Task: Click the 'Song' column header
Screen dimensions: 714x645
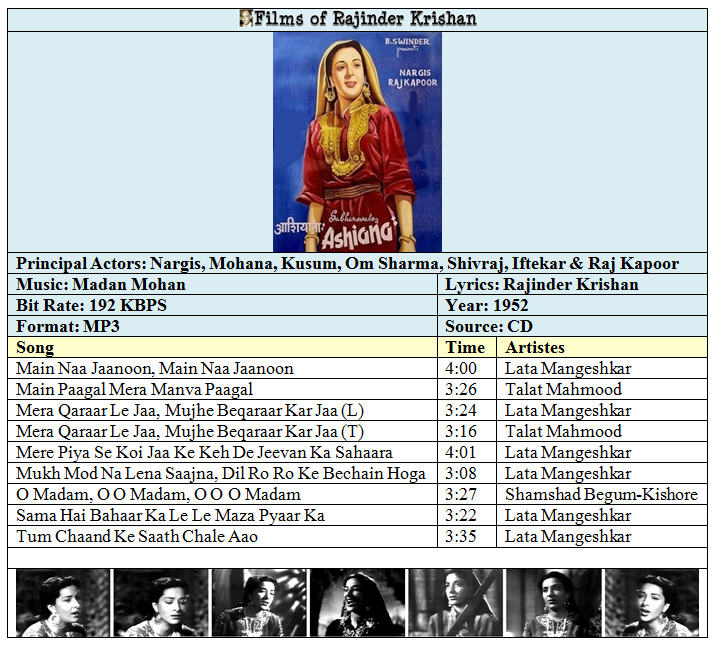Action: tap(222, 347)
